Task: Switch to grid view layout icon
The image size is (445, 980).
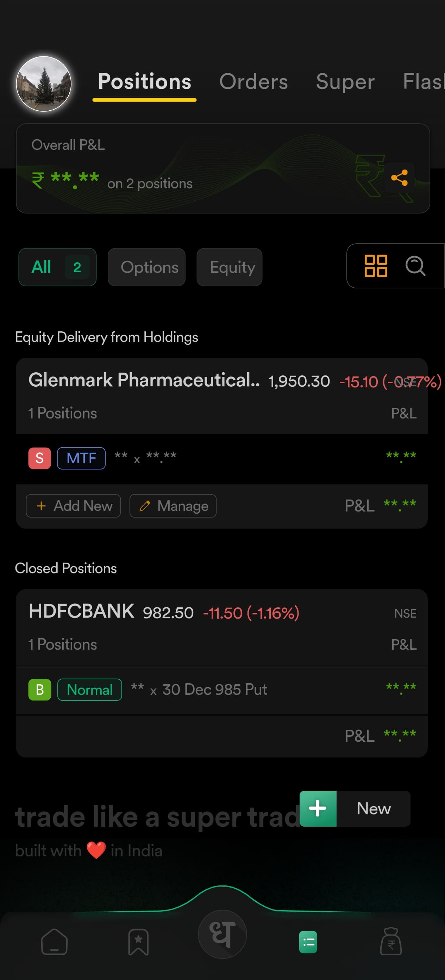Action: [x=375, y=266]
